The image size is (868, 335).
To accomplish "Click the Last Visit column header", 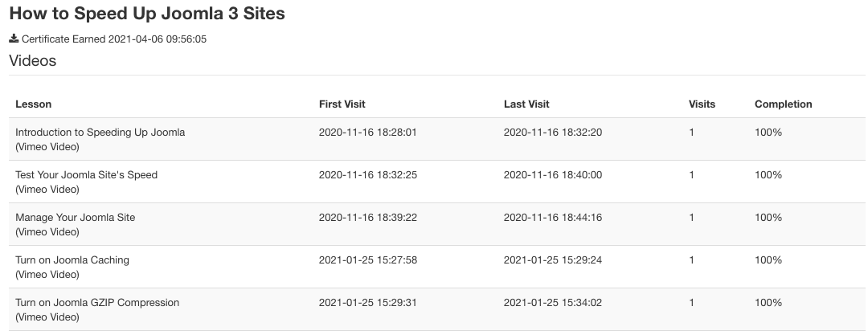I will pos(526,104).
